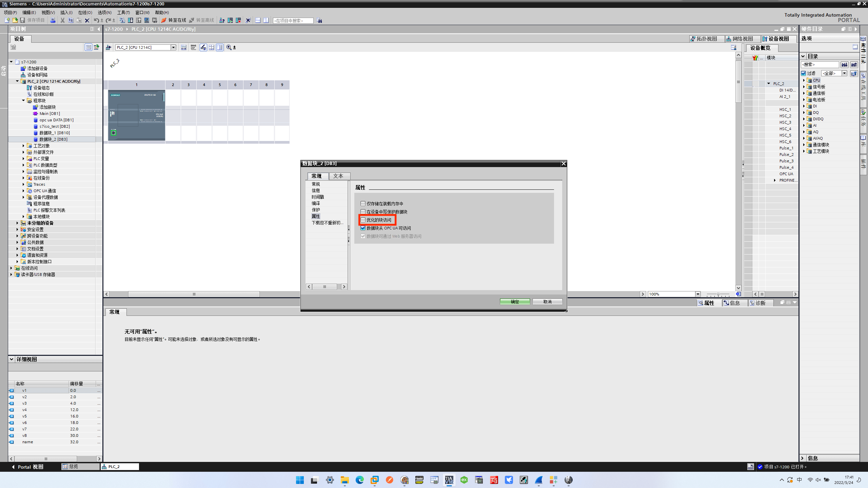This screenshot has width=868, height=488.
Task: Click the Accessible devices icon
Action: click(x=222, y=20)
